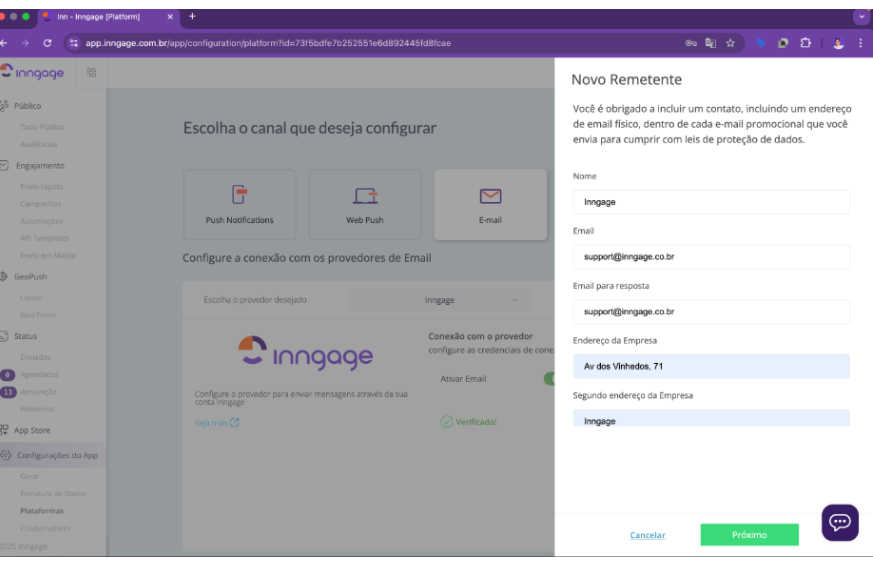
Task: Open the Chrome three-dot menu
Action: click(860, 43)
